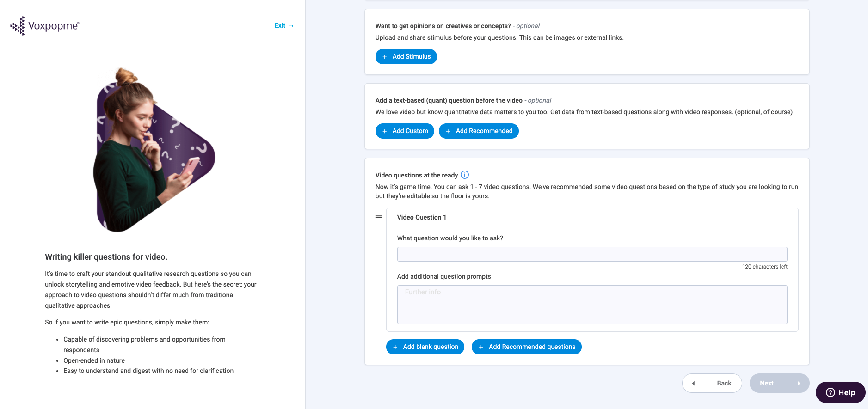Image resolution: width=868 pixels, height=409 pixels.
Task: Click the drag handle for Video Question 1
Action: click(379, 217)
